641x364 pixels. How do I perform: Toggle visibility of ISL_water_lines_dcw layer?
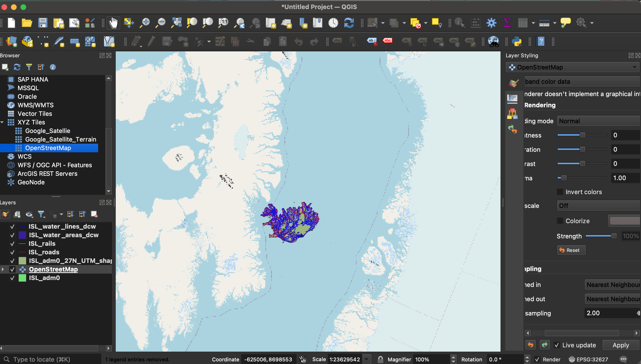coord(12,226)
